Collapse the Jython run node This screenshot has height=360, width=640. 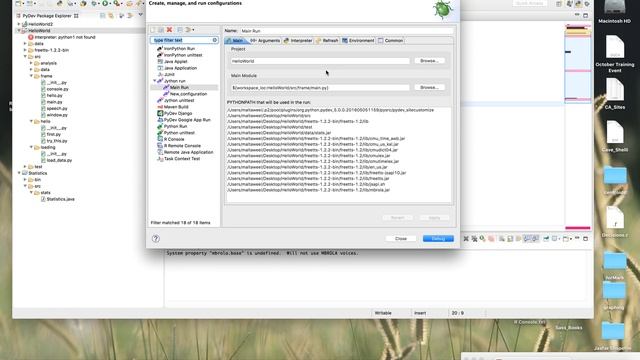[x=155, y=81]
